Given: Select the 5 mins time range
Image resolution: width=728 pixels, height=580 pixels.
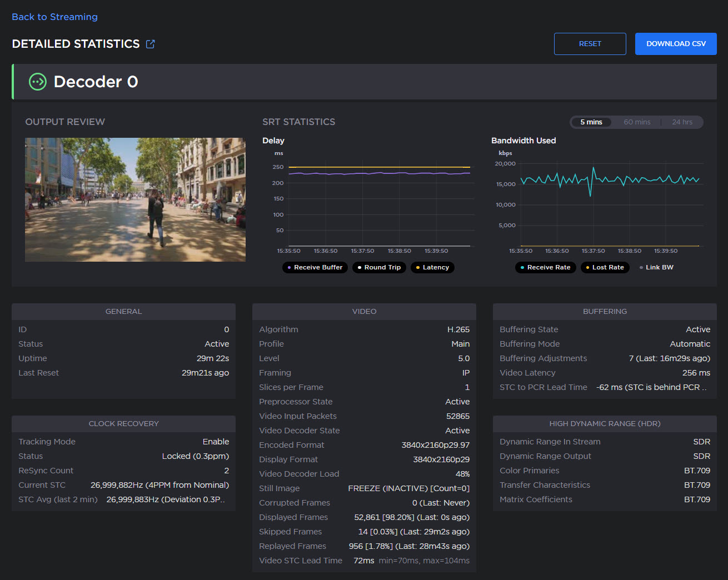Looking at the screenshot, I should point(591,122).
